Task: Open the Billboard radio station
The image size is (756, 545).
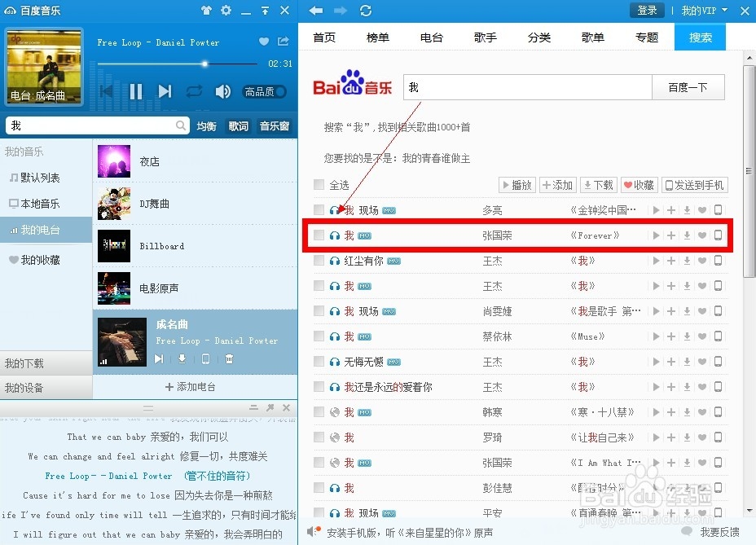Action: coord(195,246)
